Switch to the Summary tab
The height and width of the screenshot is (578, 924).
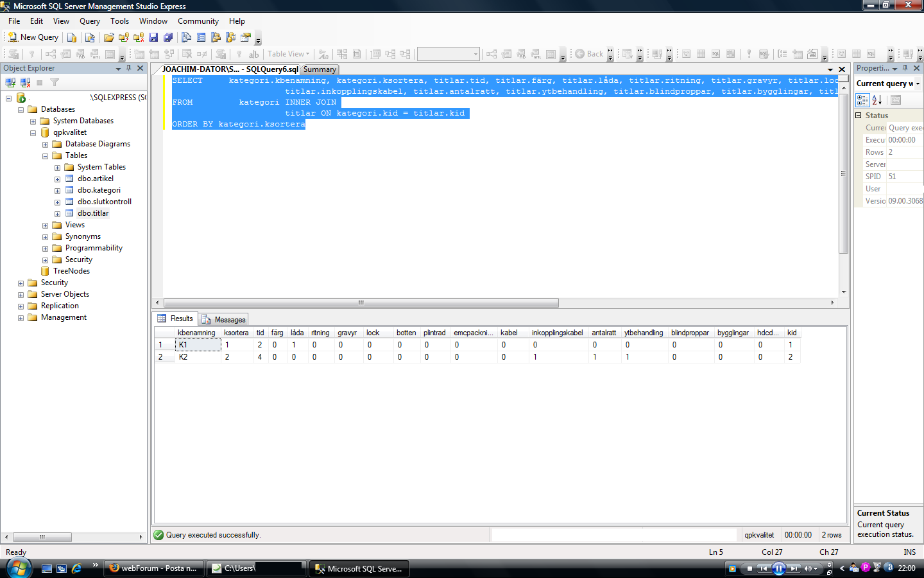pos(320,69)
